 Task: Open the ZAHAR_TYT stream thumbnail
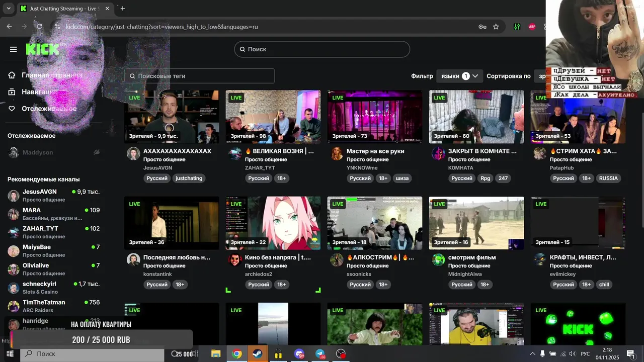(x=273, y=117)
